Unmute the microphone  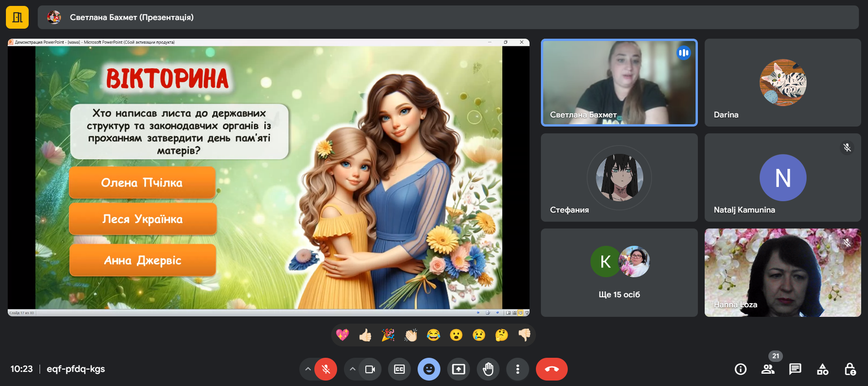click(326, 369)
